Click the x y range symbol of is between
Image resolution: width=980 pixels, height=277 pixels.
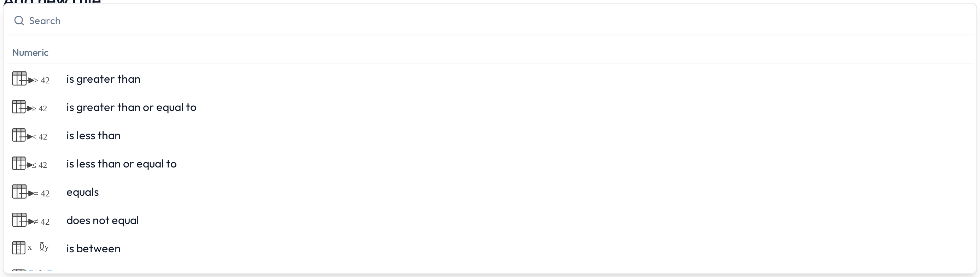coord(39,247)
